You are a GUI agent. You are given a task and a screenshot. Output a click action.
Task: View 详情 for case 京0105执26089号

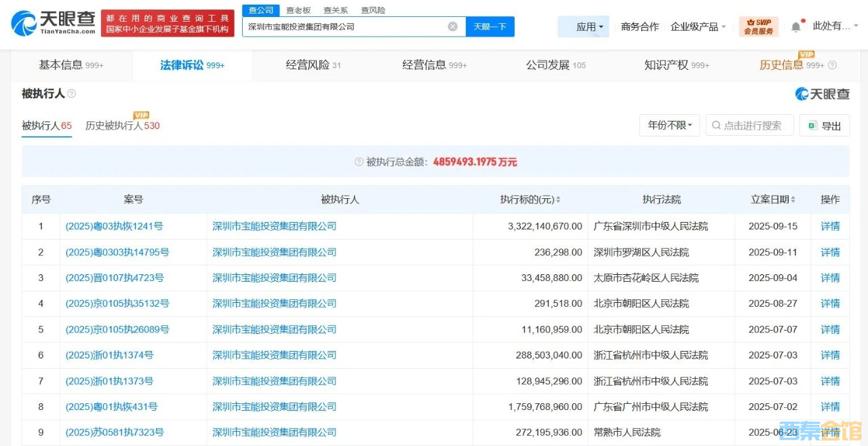pos(830,329)
